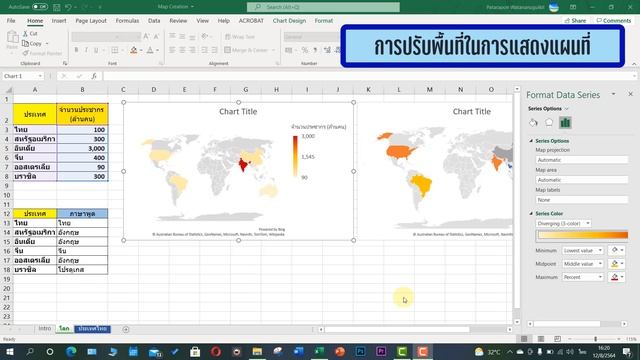Click Font Color letter A icon
The image size is (640, 360).
(150, 50)
